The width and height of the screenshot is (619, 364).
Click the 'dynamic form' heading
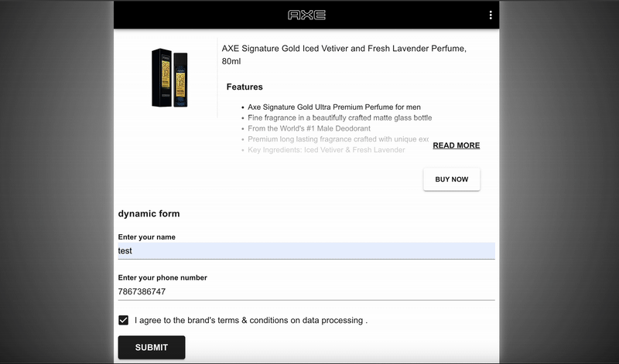click(x=149, y=214)
